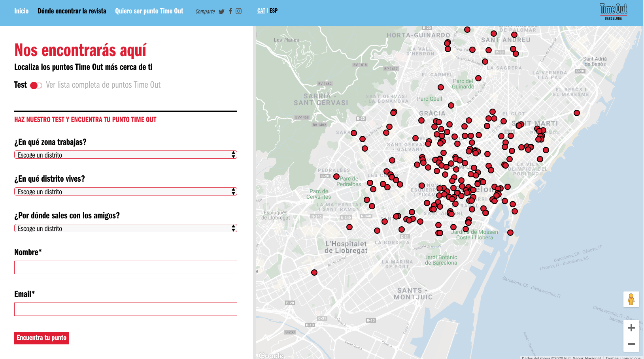Screen dimensions: 644x359
Task: Click the 'HORTA-GUINARDÓ' district label
Action: (418, 35)
